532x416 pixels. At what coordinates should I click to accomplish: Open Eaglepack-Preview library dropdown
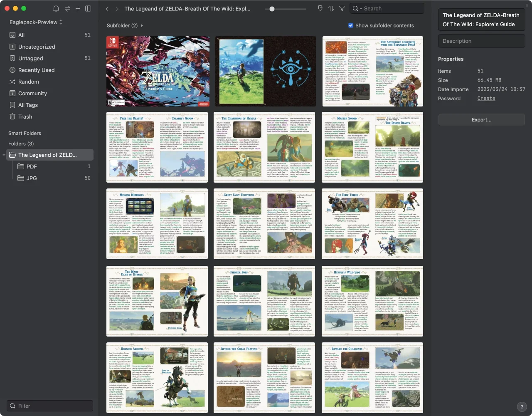click(36, 22)
